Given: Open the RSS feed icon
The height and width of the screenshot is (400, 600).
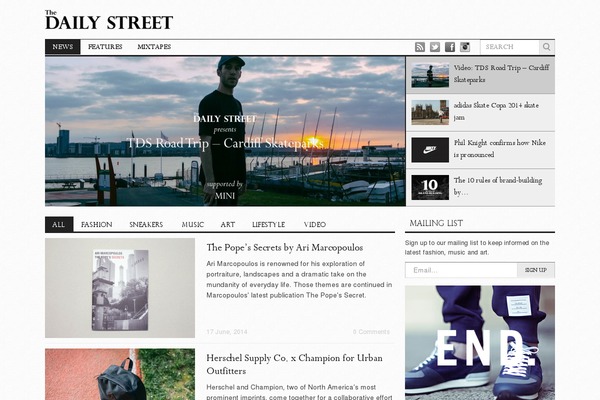Looking at the screenshot, I should pos(420,47).
